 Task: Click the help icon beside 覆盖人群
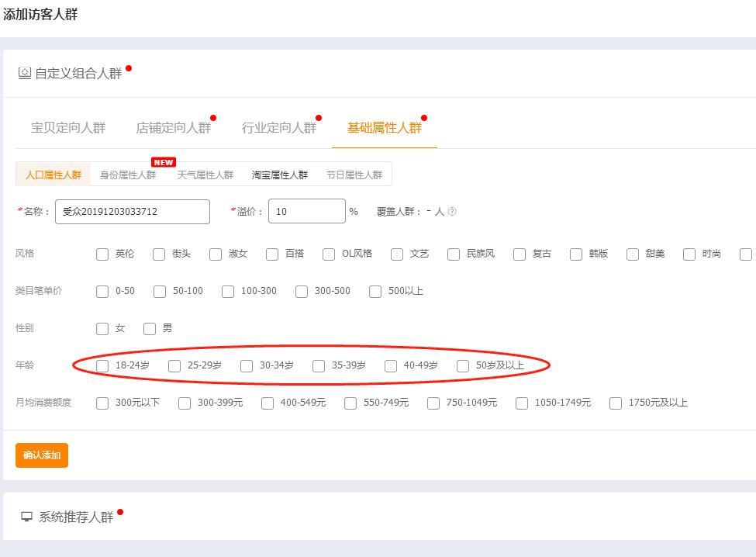pos(452,212)
